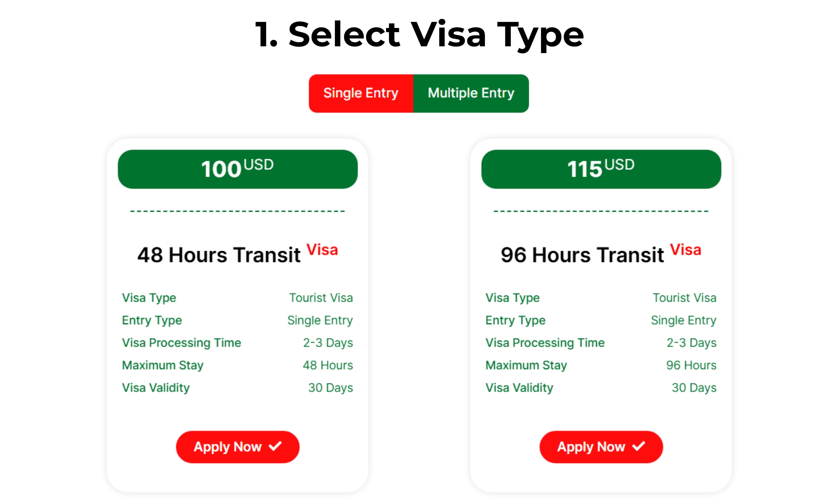Click 'Single Entry' value in 96 Hours card
840x504 pixels.
(683, 320)
